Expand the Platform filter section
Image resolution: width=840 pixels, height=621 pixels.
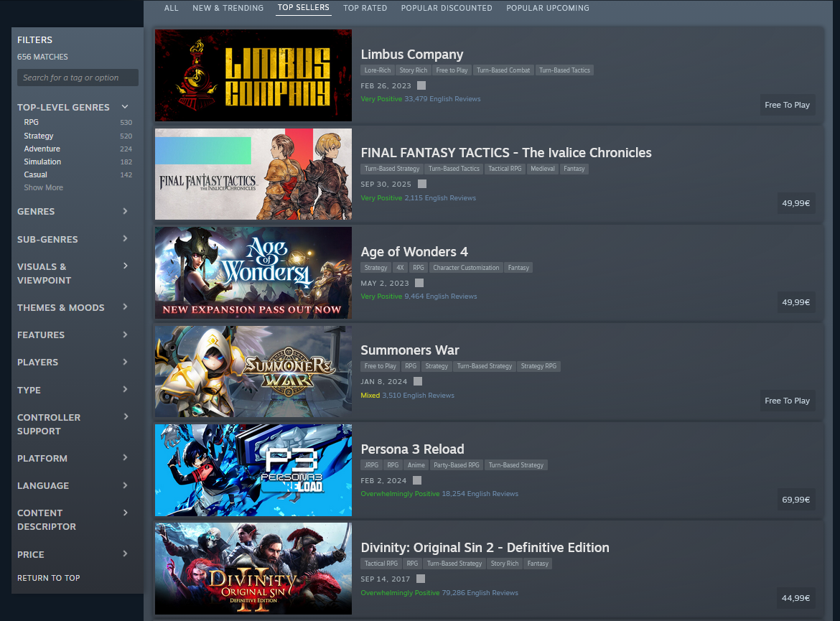[125, 457]
